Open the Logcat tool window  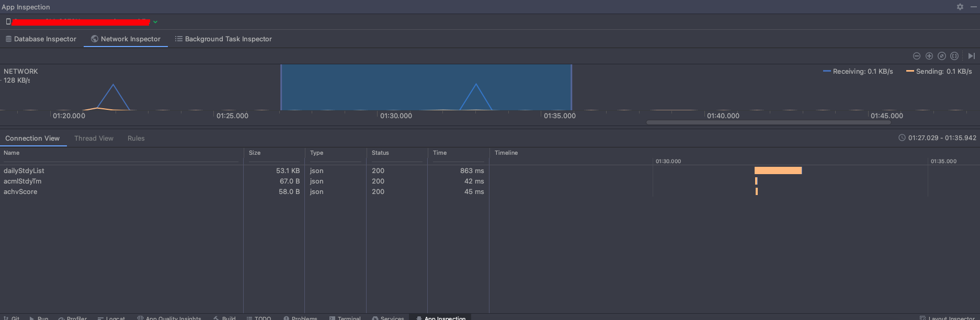(111, 317)
